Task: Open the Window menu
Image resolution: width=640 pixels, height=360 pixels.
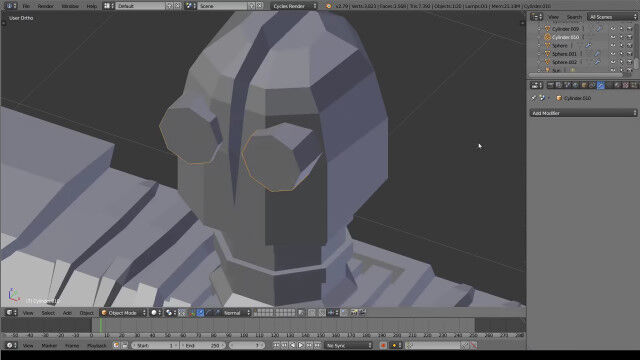Action: 70,6
